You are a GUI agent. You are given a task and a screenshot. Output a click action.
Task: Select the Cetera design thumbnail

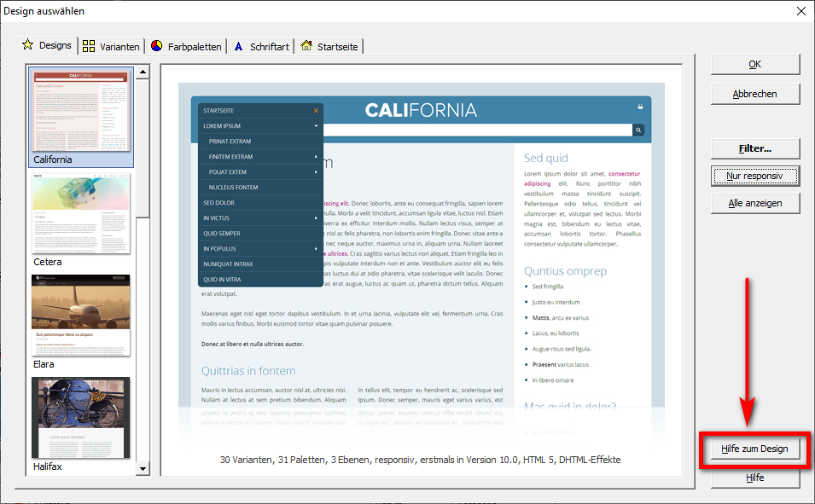(81, 213)
